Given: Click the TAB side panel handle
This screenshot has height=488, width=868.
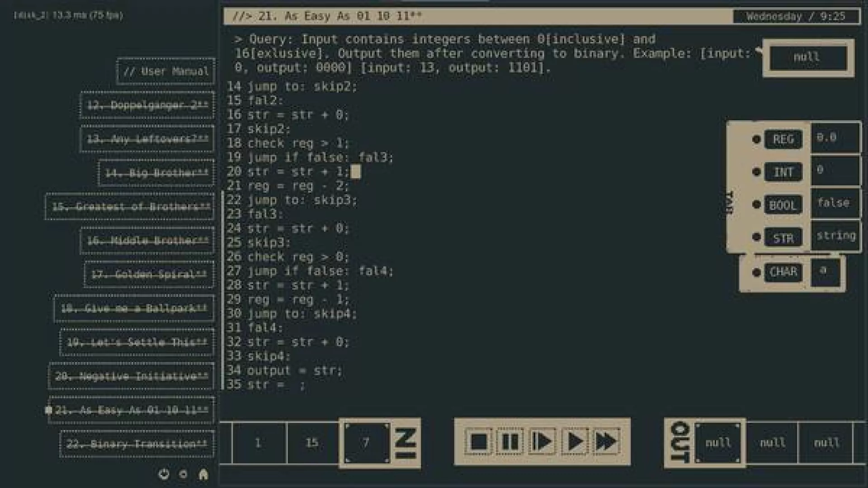Looking at the screenshot, I should [729, 202].
